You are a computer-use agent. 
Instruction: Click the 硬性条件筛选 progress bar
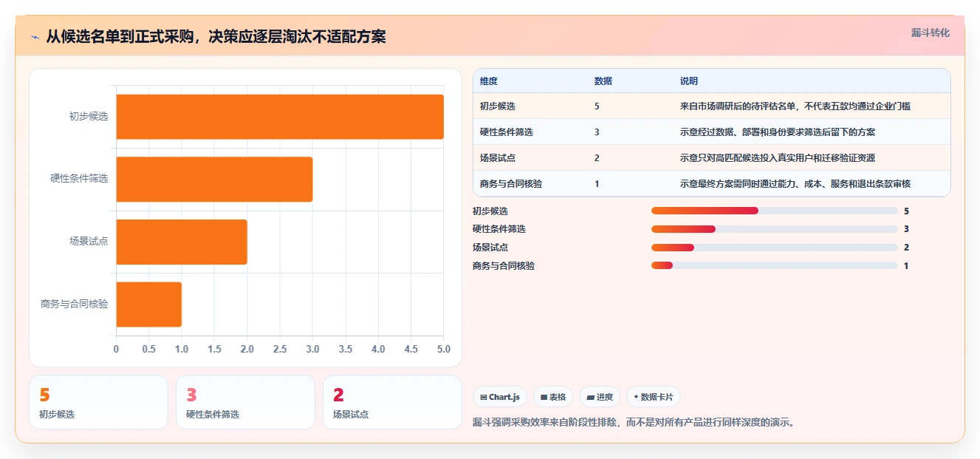[774, 229]
